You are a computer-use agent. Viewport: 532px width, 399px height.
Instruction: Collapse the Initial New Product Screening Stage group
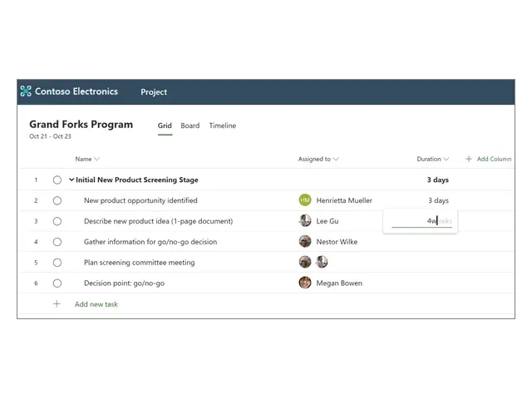tap(71, 180)
